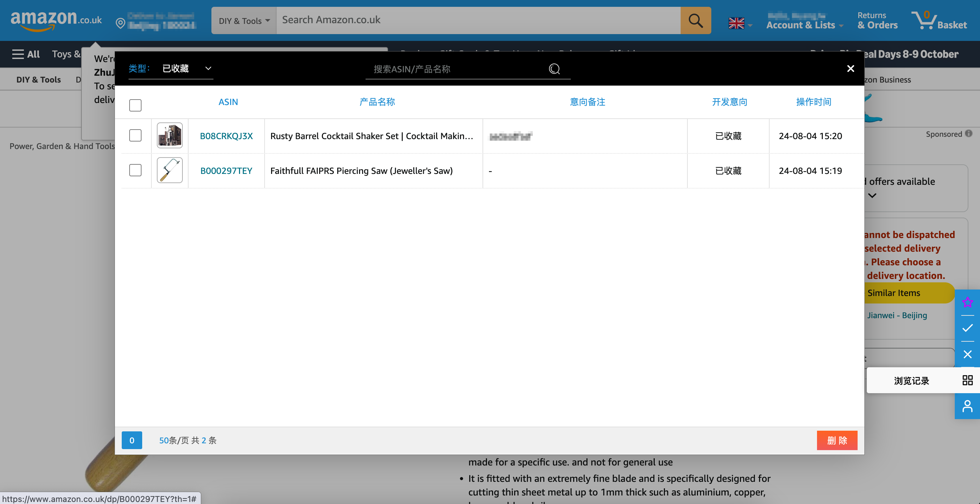Click the X icon in blue sidebar
Screen dimensions: 980x504
point(967,354)
